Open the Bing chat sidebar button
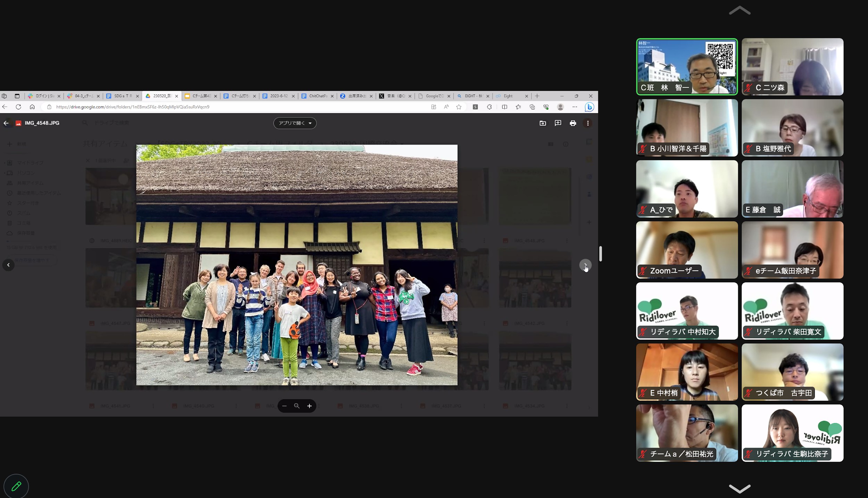 pos(590,107)
